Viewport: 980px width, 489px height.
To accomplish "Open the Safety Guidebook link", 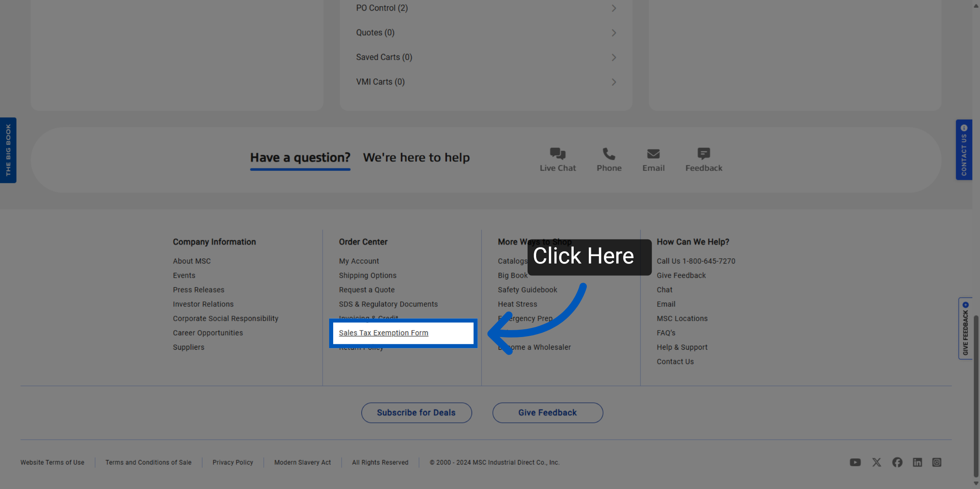I will coord(527,290).
